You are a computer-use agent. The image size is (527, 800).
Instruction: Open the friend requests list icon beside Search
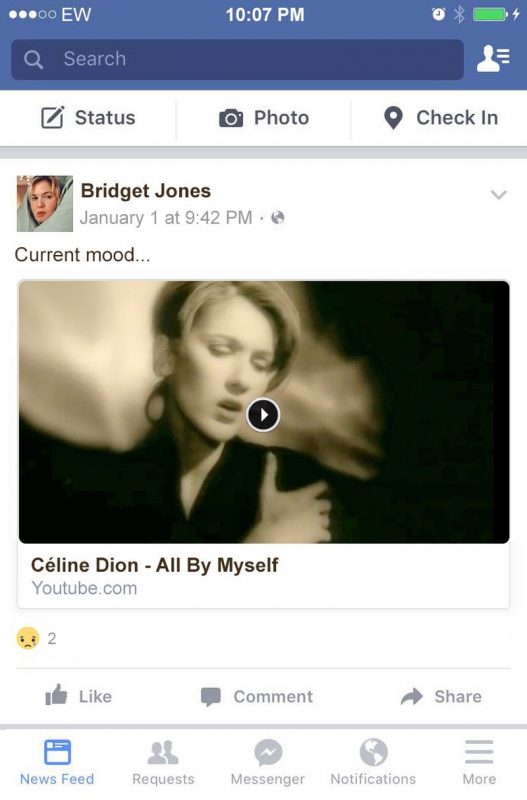tap(493, 59)
